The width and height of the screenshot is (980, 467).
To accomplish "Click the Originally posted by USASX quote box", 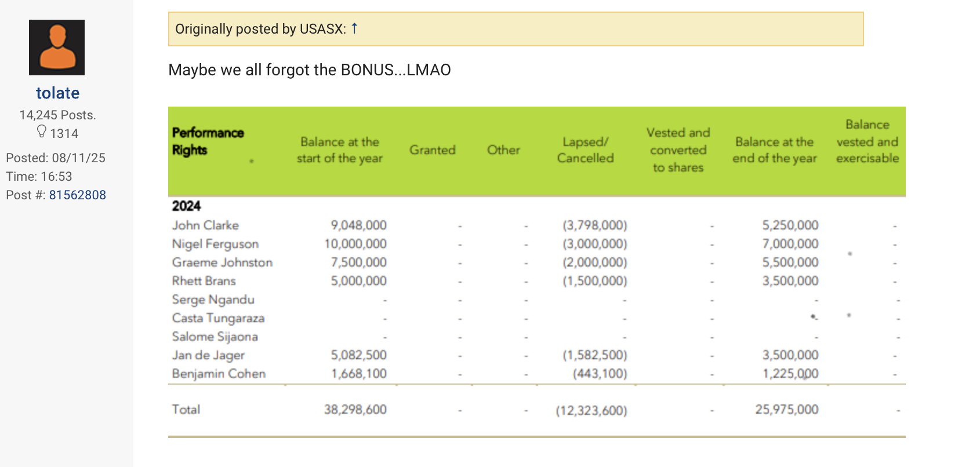I will [515, 29].
